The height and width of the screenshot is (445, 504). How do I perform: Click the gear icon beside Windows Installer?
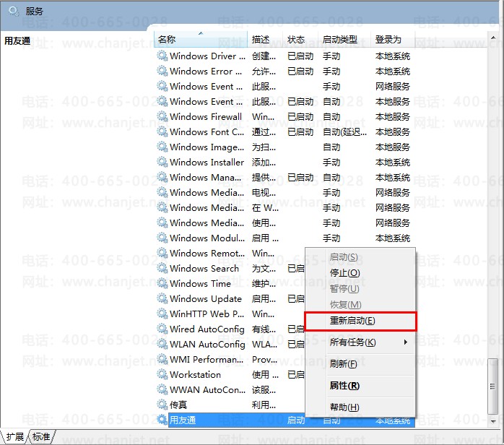[162, 162]
